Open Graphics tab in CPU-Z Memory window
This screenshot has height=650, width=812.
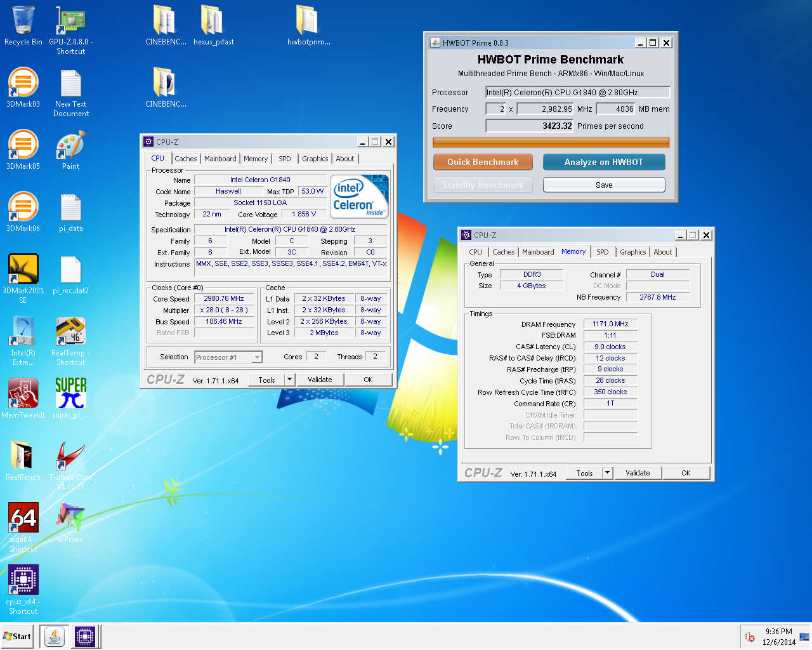click(x=633, y=252)
